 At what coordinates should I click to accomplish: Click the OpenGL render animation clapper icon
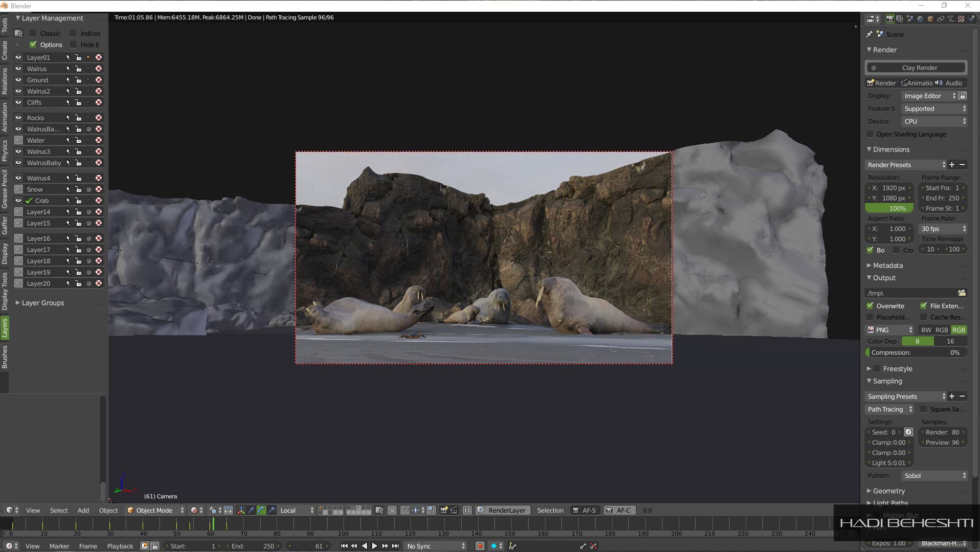(x=454, y=510)
